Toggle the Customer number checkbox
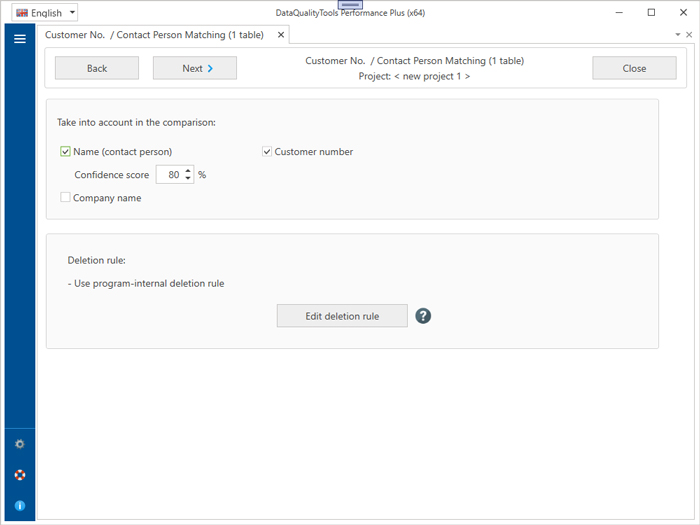Viewport: 700px width, 525px height. tap(267, 152)
